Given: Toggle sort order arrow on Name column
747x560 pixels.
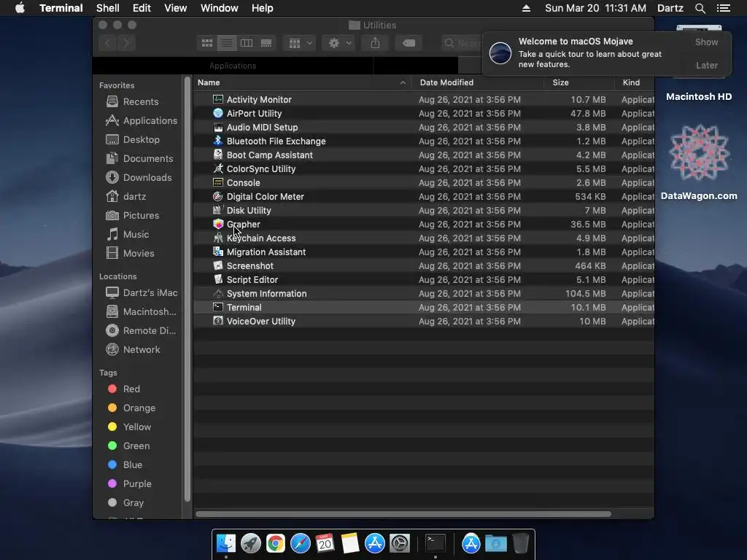Looking at the screenshot, I should pyautogui.click(x=403, y=82).
